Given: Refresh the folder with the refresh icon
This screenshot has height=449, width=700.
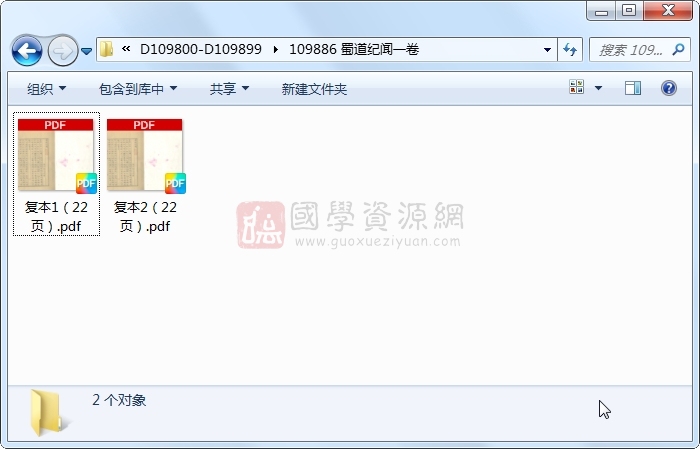Looking at the screenshot, I should point(570,50).
